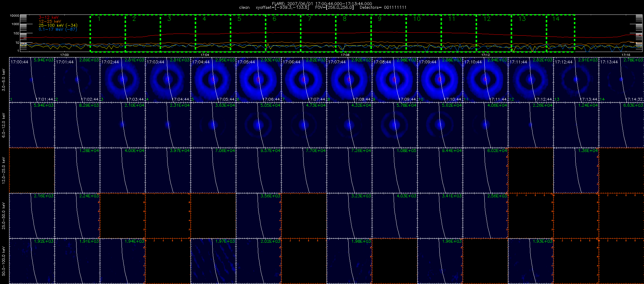Select the 50.0-100.0 keV image labeled 1.97E+03
The width and height of the screenshot is (644, 284).
[x=213, y=261]
